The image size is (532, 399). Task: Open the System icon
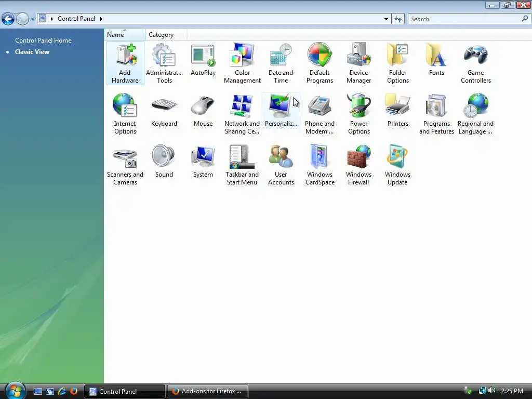(203, 162)
